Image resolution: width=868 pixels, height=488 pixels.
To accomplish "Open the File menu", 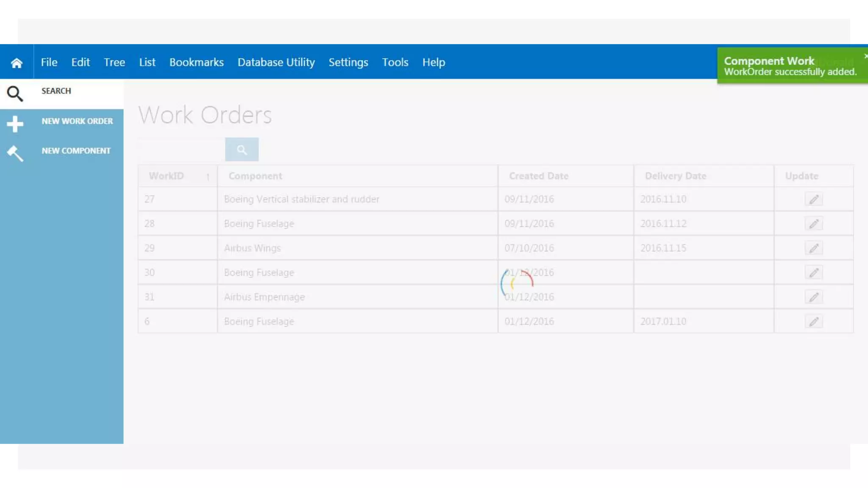I will [49, 62].
